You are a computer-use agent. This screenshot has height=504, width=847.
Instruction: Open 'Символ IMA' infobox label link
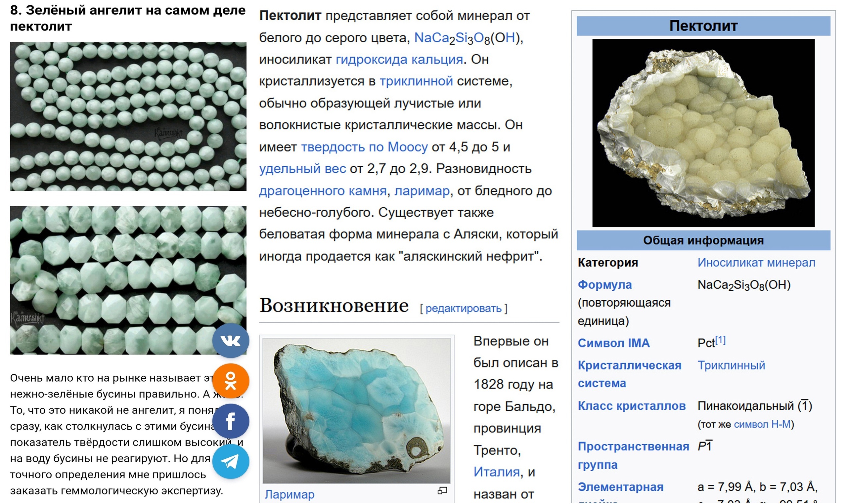pos(613,343)
